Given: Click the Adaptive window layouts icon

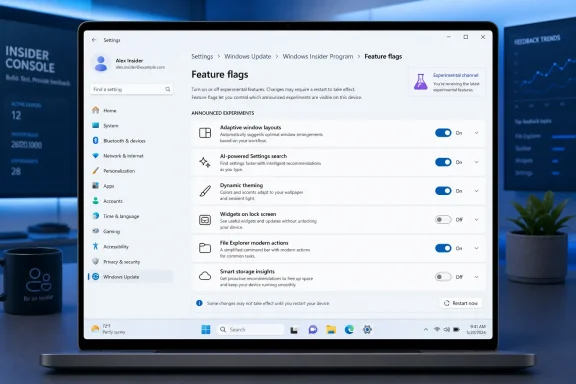Looking at the screenshot, I should point(205,133).
